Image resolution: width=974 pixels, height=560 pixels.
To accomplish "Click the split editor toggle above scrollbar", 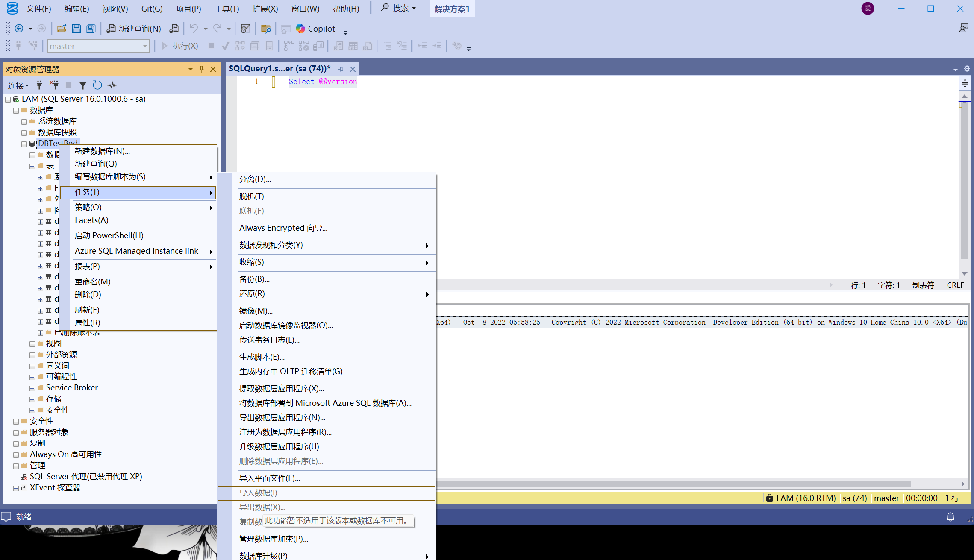I will pos(965,83).
